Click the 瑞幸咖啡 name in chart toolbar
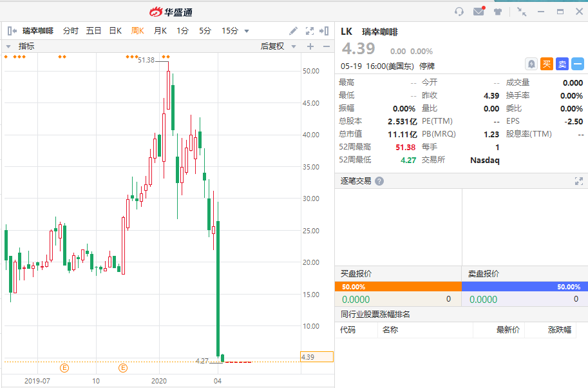Viewport: 588px width, 388px height. (38, 31)
